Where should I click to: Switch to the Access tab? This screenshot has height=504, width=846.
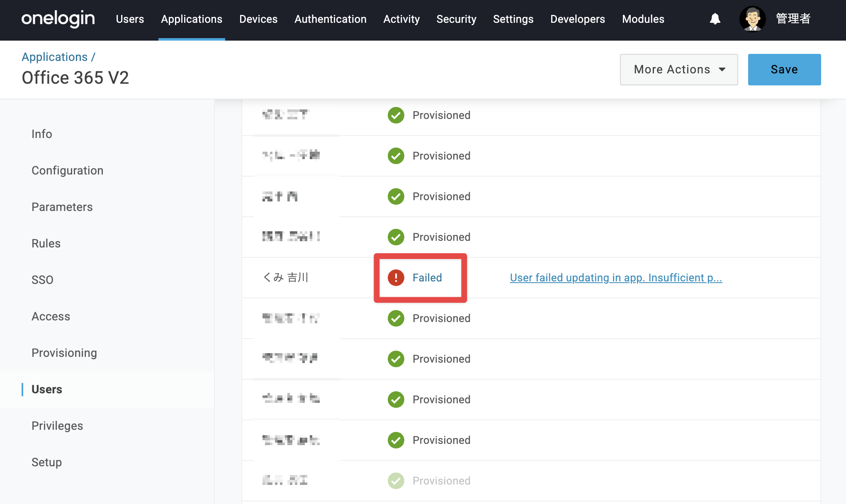[x=51, y=316]
